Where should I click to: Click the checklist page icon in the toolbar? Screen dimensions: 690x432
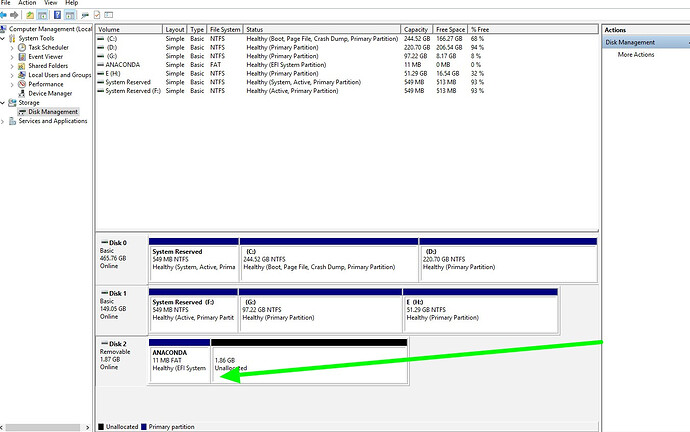coord(97,15)
